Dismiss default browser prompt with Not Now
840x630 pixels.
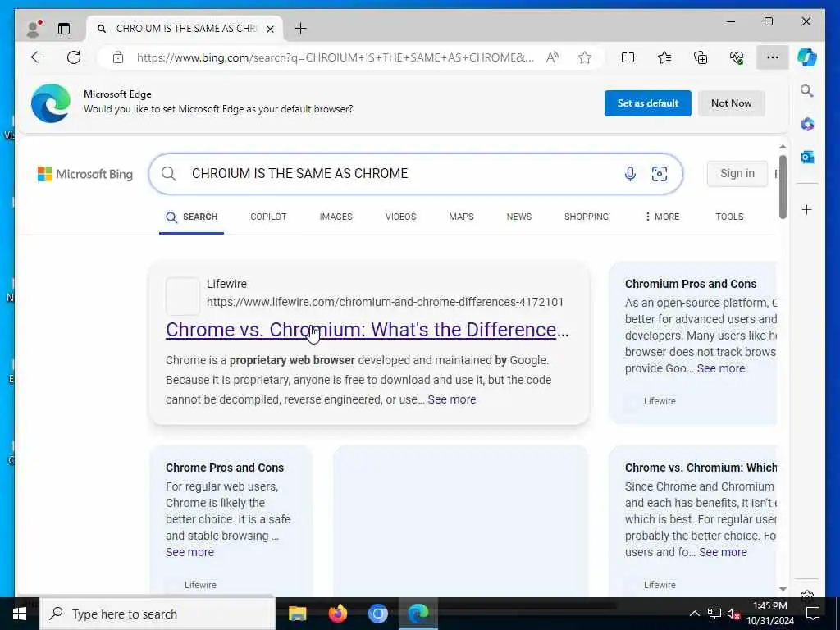pos(731,103)
